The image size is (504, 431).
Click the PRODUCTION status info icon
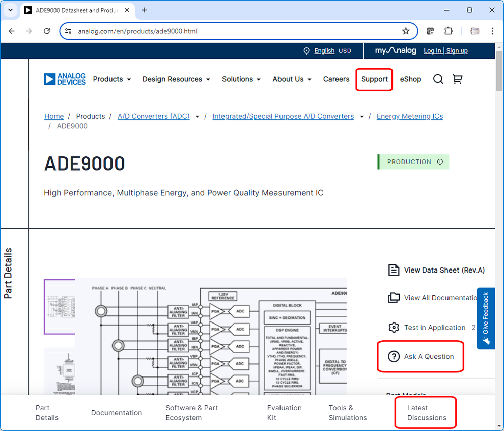[440, 162]
